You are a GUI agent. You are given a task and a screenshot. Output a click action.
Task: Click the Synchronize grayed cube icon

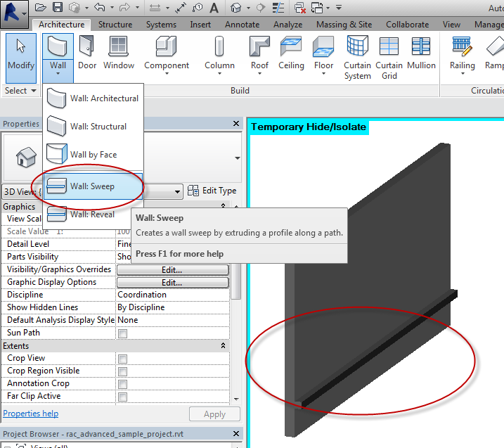click(x=75, y=8)
